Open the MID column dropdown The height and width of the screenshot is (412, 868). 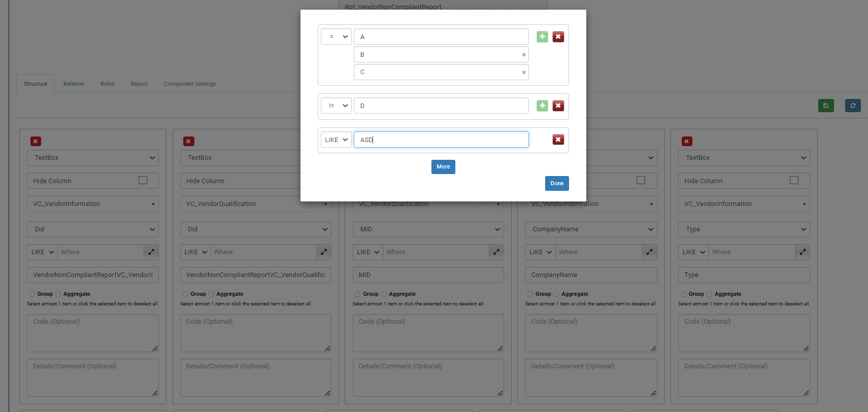[428, 229]
